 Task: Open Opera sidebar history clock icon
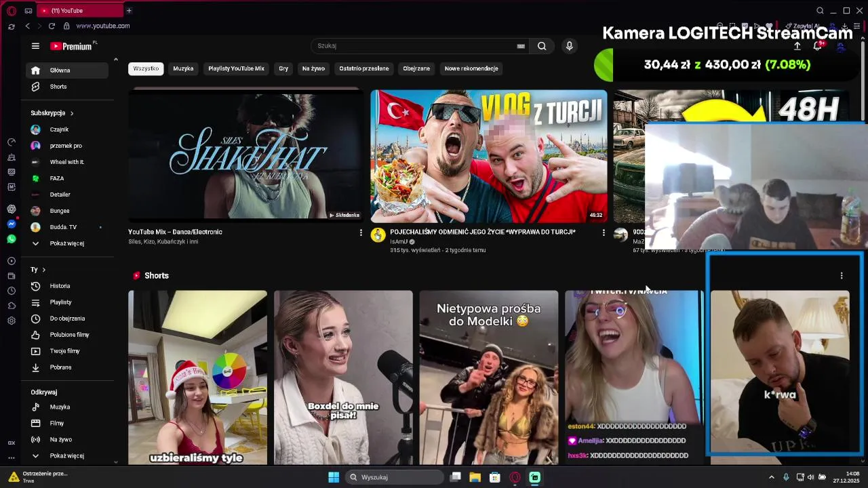[x=12, y=291]
